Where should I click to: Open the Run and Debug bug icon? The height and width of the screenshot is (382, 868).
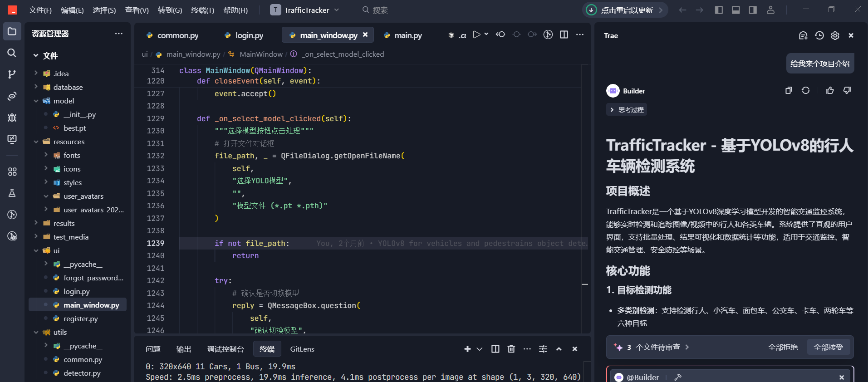click(x=12, y=118)
